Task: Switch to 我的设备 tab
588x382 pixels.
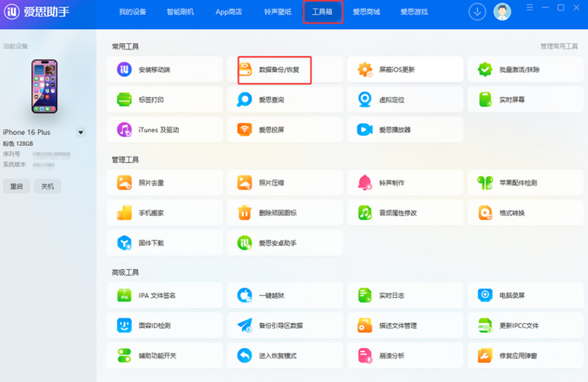Action: (133, 12)
